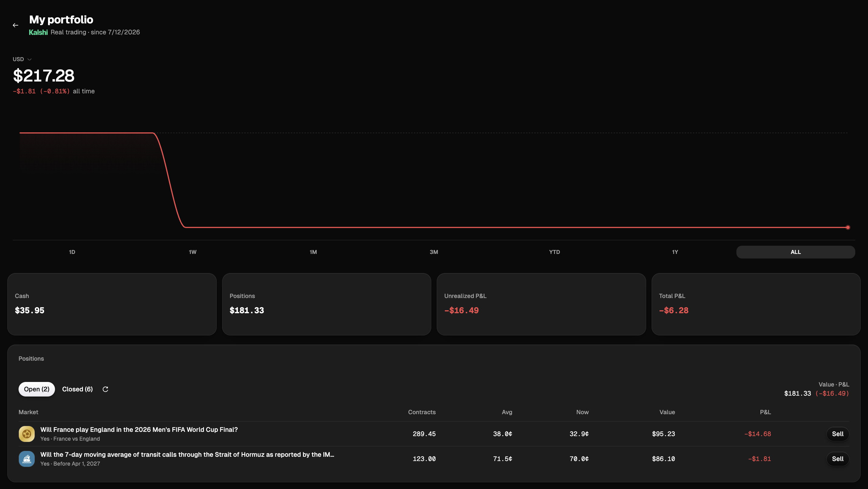Image resolution: width=868 pixels, height=489 pixels.
Task: Select the 1Y chart range
Action: click(675, 252)
